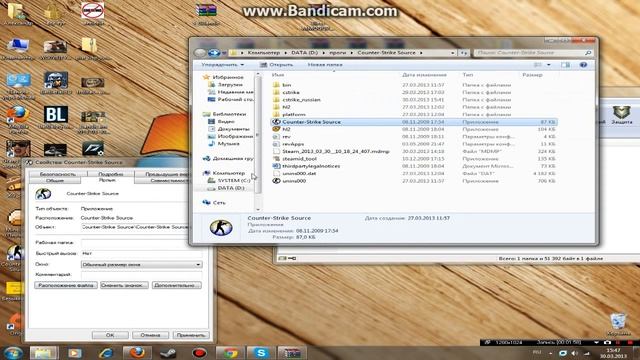This screenshot has height=360, width=640.
Task: Select the steamid_tool application
Action: 299,158
